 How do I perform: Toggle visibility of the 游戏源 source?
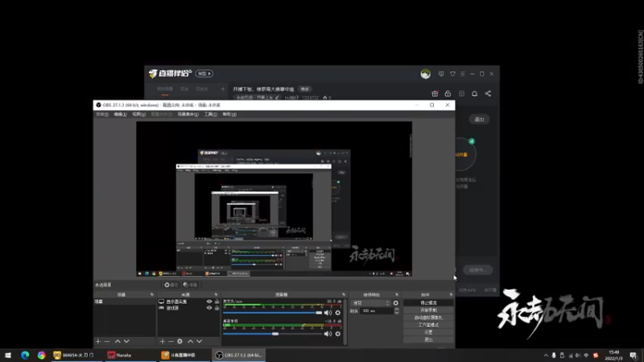(209, 308)
